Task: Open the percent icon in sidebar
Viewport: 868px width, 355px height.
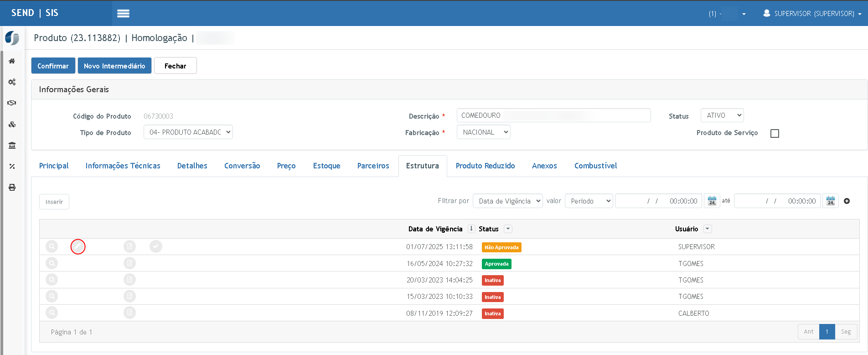Action: (x=12, y=166)
